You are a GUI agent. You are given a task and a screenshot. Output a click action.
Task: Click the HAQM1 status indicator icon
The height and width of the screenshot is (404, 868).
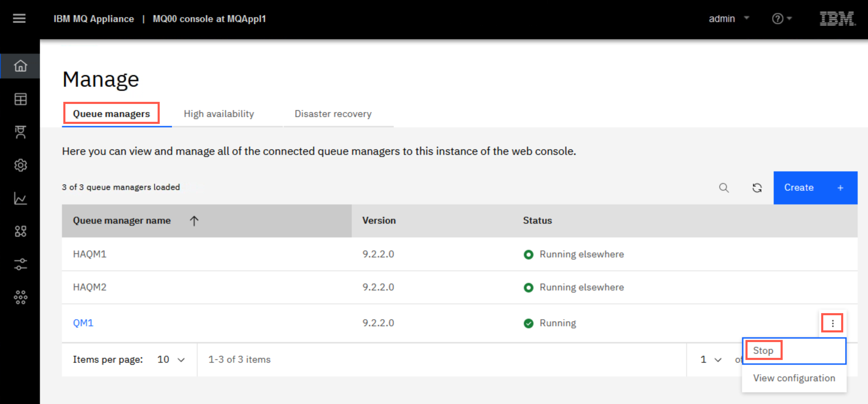point(528,254)
